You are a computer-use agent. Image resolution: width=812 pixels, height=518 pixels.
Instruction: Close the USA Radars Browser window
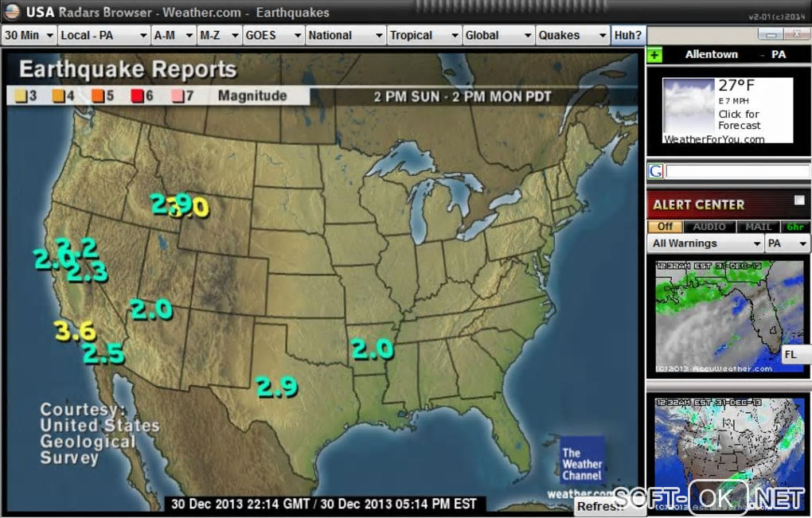[796, 34]
